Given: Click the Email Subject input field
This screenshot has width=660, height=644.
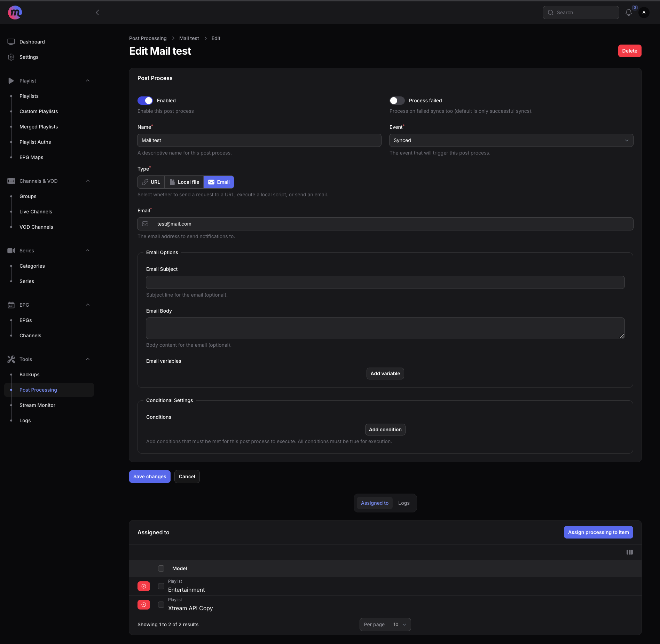Looking at the screenshot, I should tap(385, 282).
